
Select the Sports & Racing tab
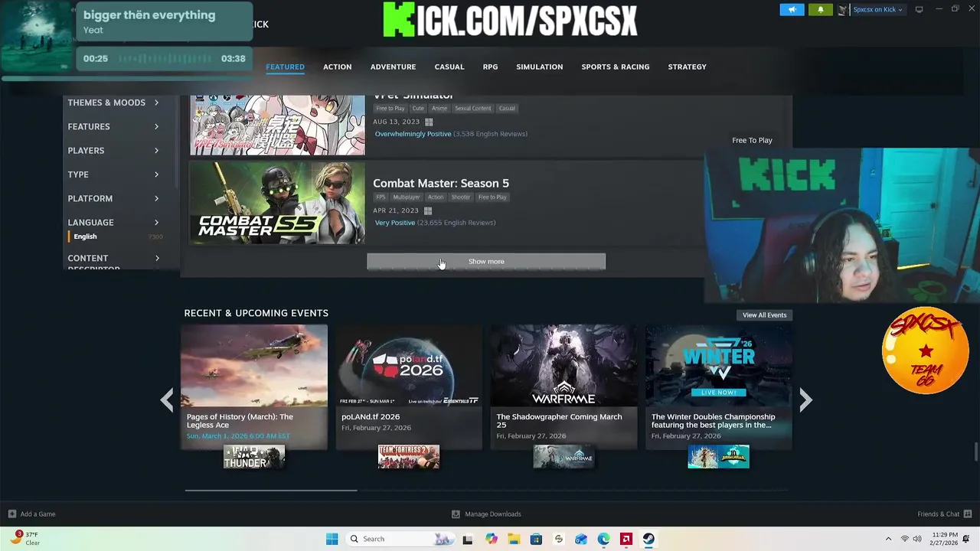(615, 67)
